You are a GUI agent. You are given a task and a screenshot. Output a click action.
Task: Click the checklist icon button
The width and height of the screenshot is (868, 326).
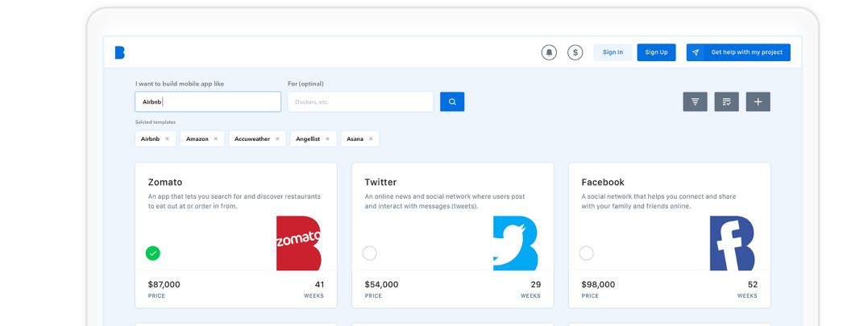[727, 101]
